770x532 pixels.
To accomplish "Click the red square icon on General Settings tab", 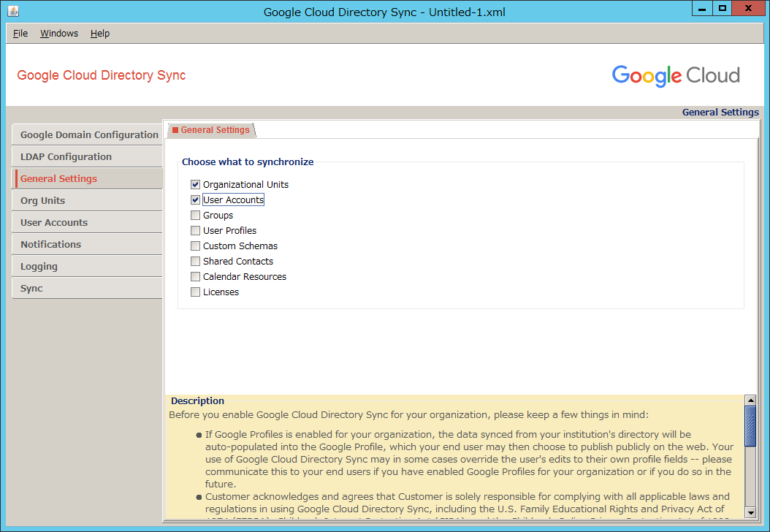I will click(175, 129).
